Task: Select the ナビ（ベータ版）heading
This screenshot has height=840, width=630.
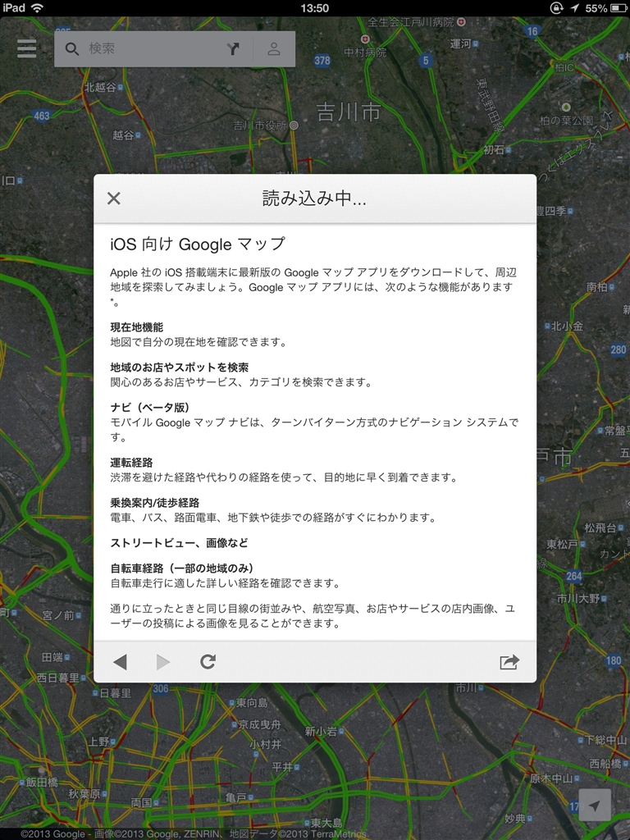Action: (x=150, y=408)
